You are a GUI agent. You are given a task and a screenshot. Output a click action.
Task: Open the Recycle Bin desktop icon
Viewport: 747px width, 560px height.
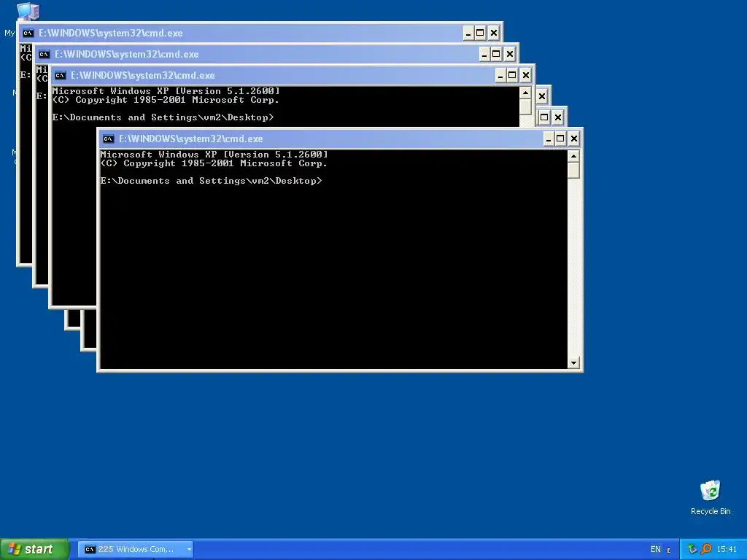click(711, 491)
